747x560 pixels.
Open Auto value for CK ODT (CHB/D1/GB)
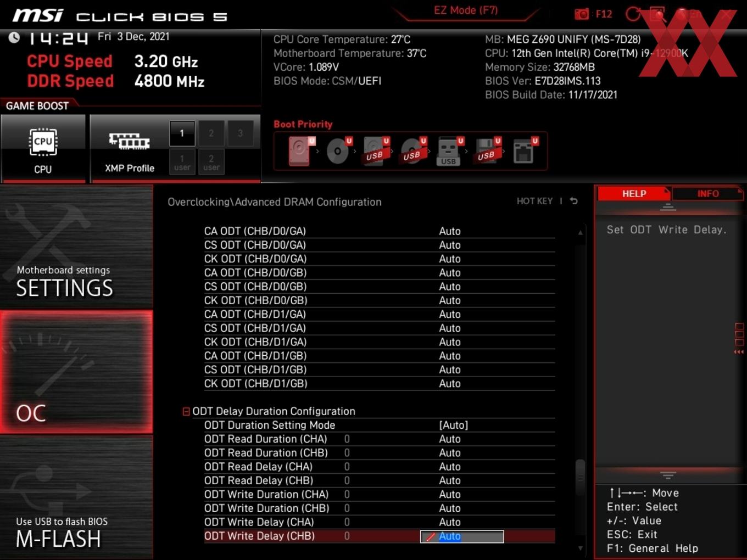coord(449,383)
